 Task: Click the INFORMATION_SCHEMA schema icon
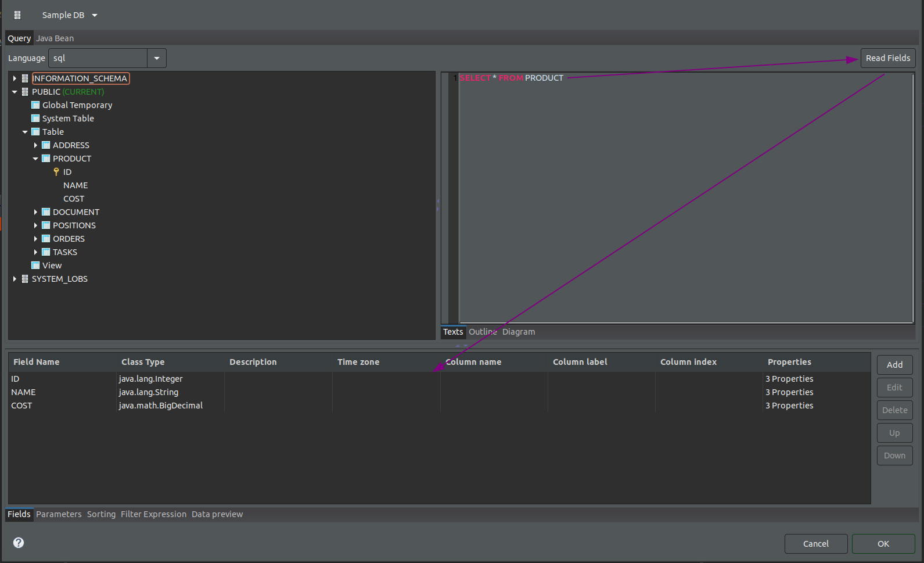tap(25, 78)
